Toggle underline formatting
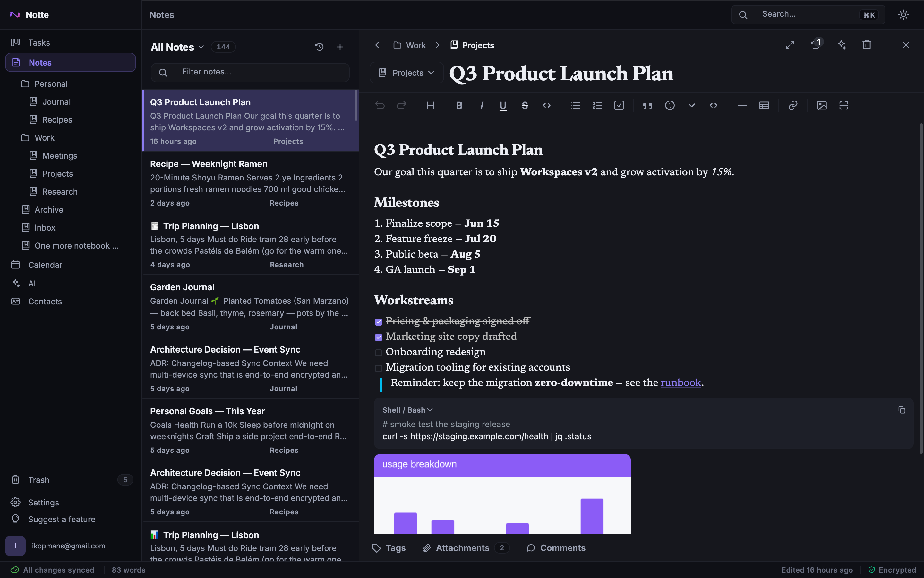The image size is (924, 578). coord(503,105)
